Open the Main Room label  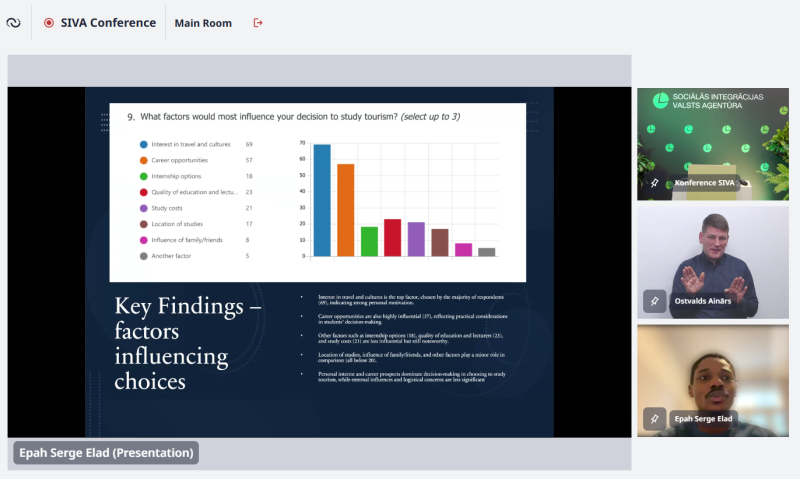click(203, 23)
